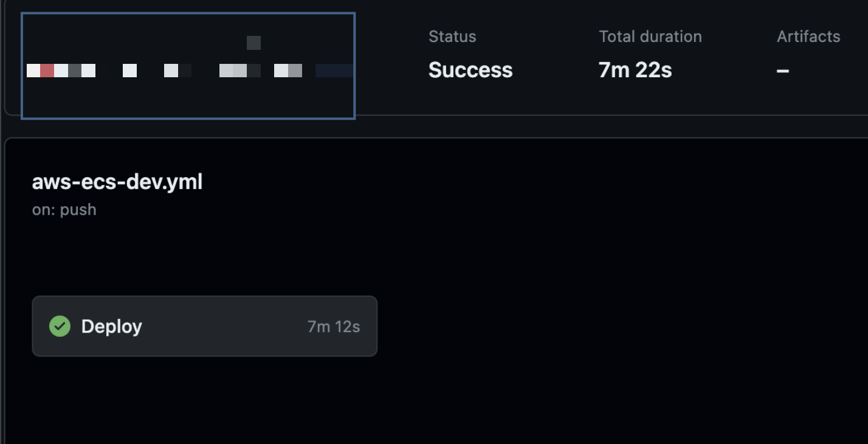Screen dimensions: 868x444
Task: Click the small gray pixel block above blurred row
Action: click(253, 43)
